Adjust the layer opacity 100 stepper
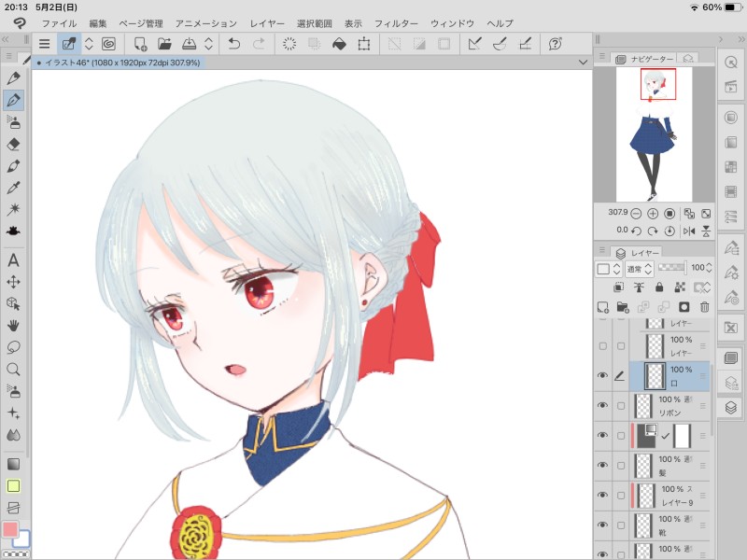Viewport: 747px width, 560px height. (x=709, y=268)
